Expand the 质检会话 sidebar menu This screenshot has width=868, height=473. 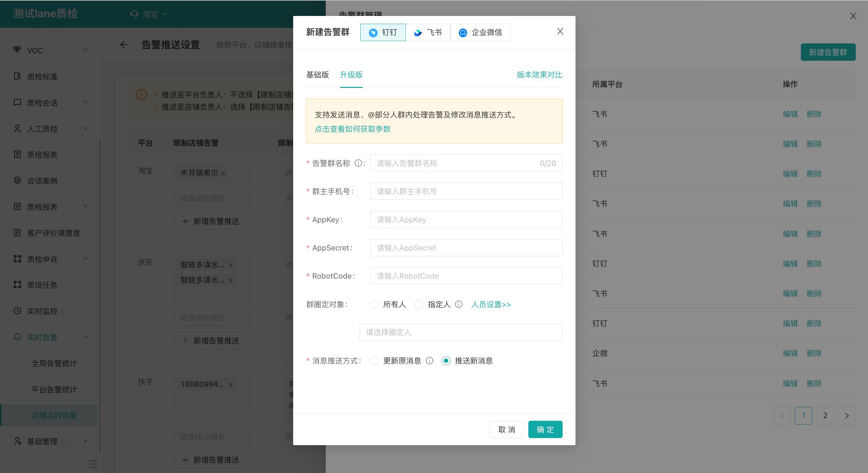pos(86,102)
